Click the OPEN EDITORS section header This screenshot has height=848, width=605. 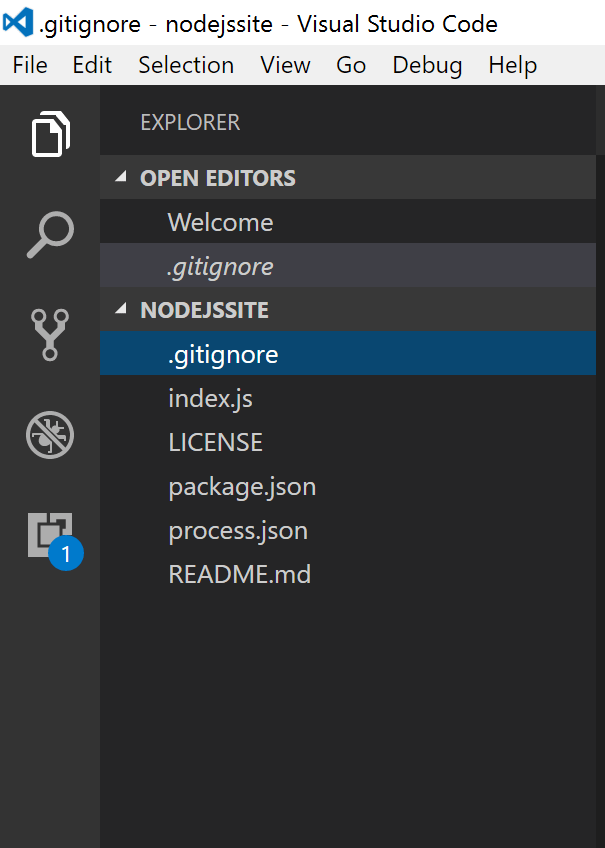[x=348, y=177]
